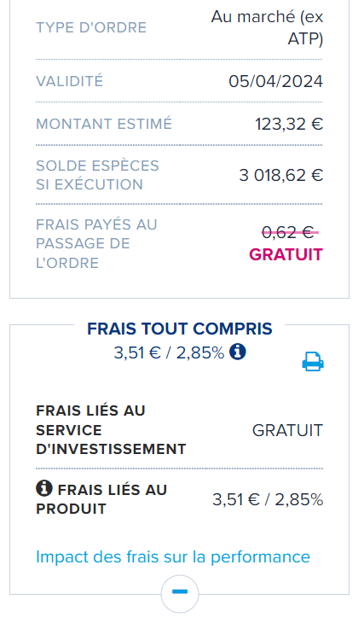364x623 pixels.
Task: Click the estimated amount 123,32 €
Action: (289, 124)
